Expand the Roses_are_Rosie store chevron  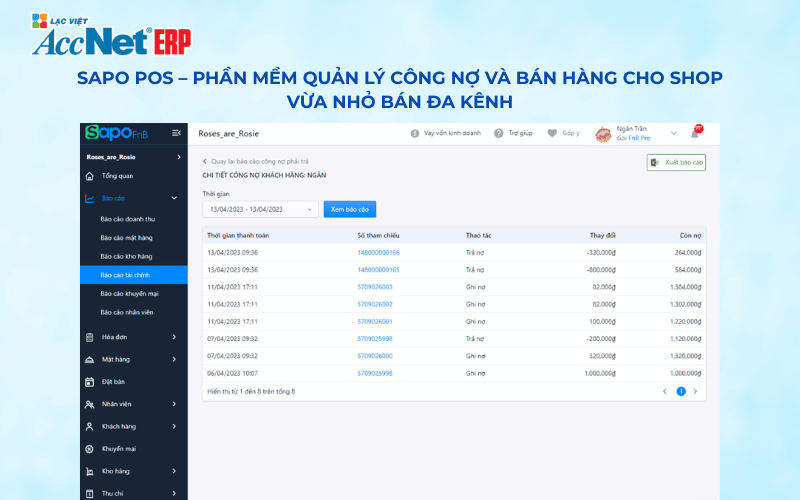tap(179, 157)
